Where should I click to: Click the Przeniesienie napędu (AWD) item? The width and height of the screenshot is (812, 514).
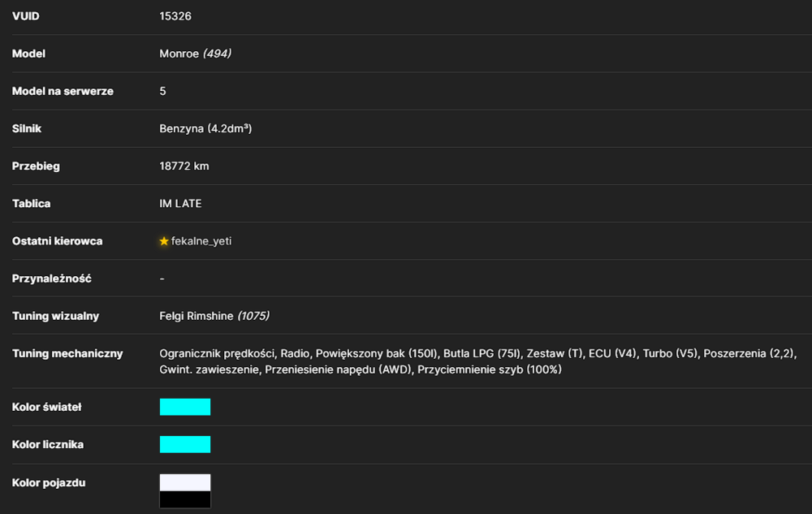[338, 369]
